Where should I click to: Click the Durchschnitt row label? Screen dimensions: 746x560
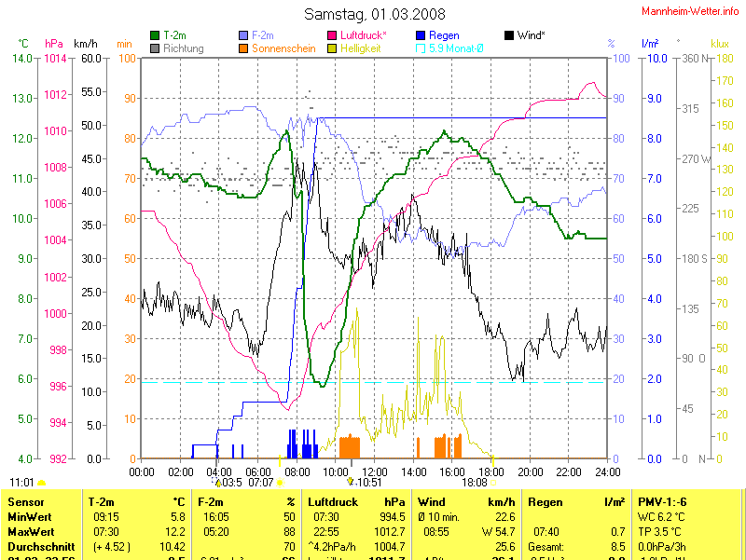41,547
